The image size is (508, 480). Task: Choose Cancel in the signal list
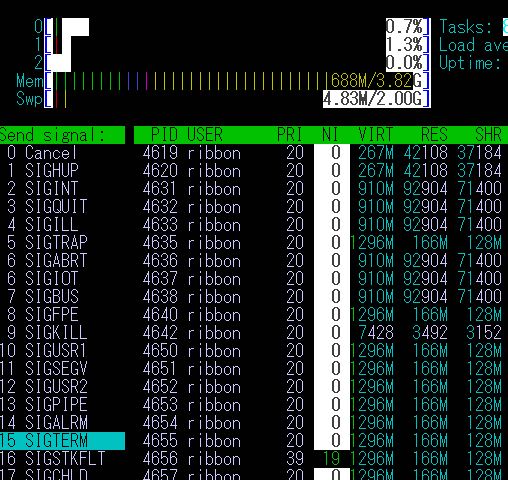(x=62, y=153)
